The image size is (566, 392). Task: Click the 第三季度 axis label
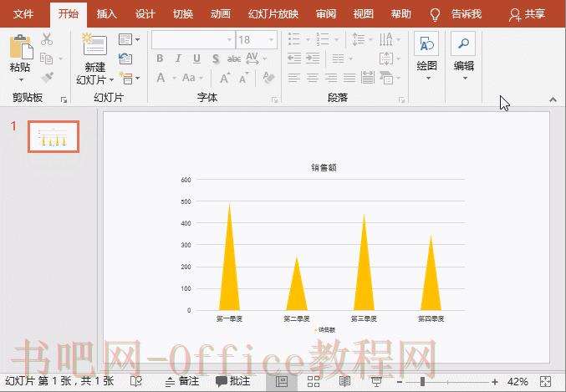coord(364,318)
